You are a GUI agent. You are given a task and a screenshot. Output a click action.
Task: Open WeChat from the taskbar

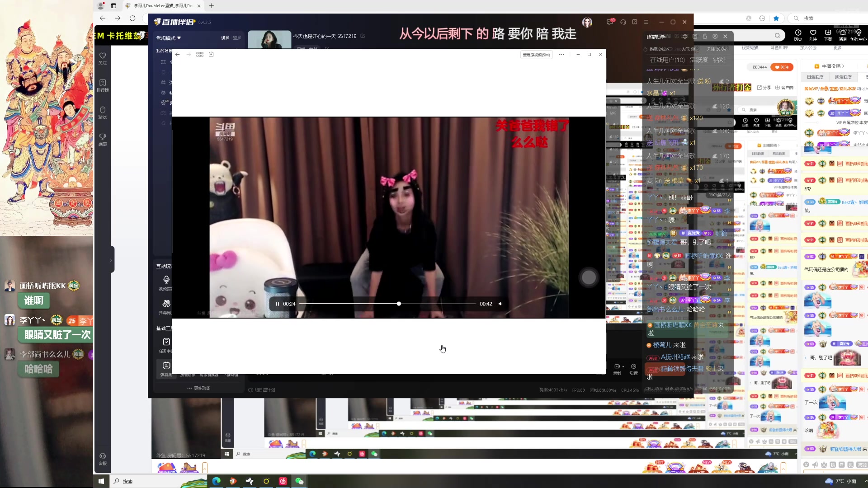tap(299, 481)
